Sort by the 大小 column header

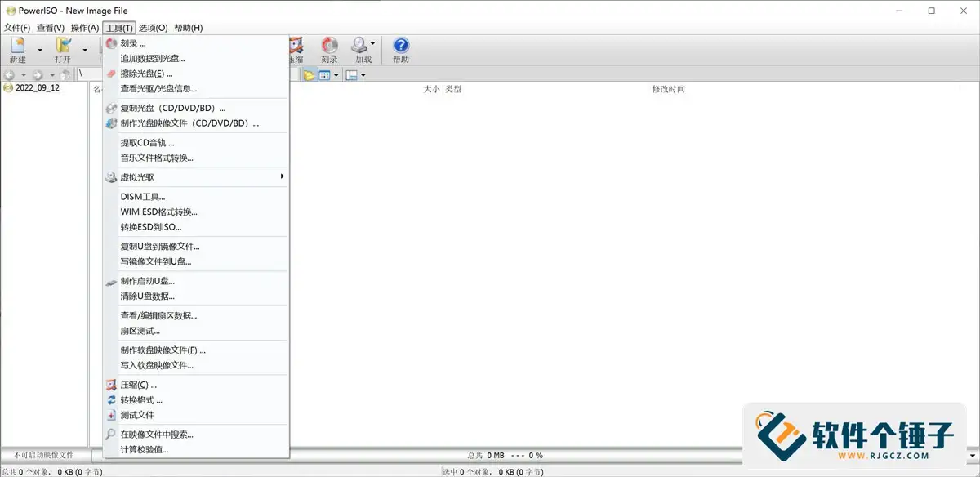(432, 89)
